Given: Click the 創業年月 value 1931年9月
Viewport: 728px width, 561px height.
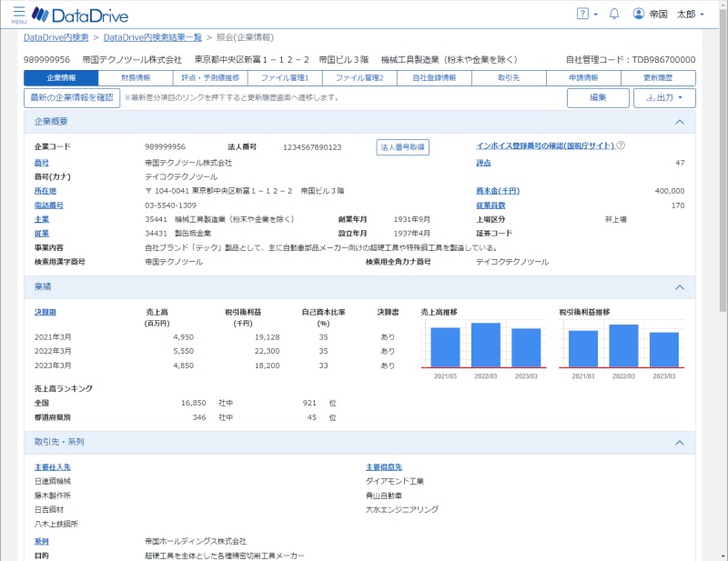Looking at the screenshot, I should (x=411, y=219).
